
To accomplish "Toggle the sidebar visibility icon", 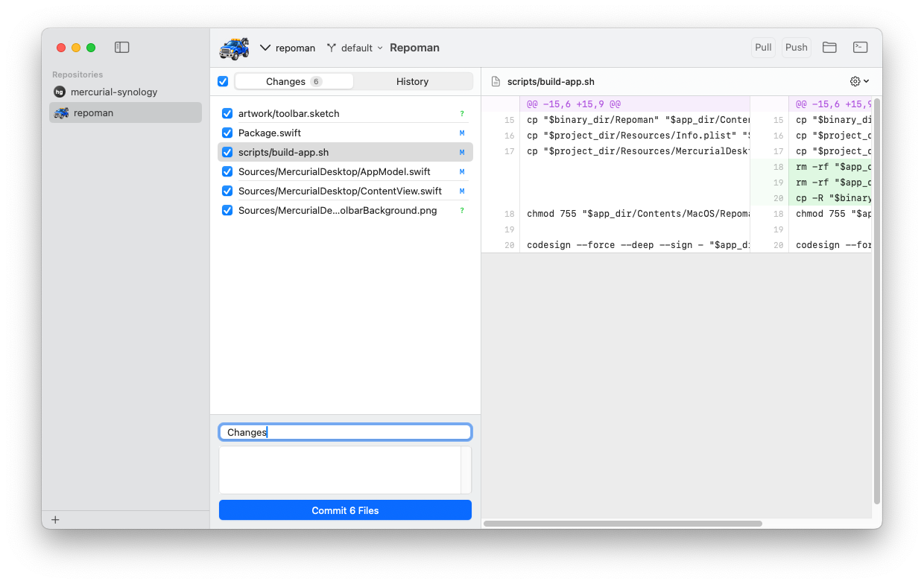I will tap(122, 48).
